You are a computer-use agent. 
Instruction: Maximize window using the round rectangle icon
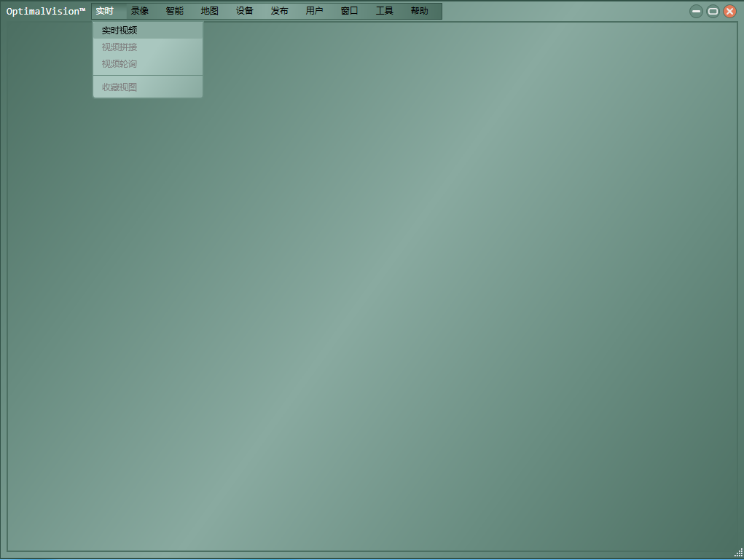click(x=713, y=11)
